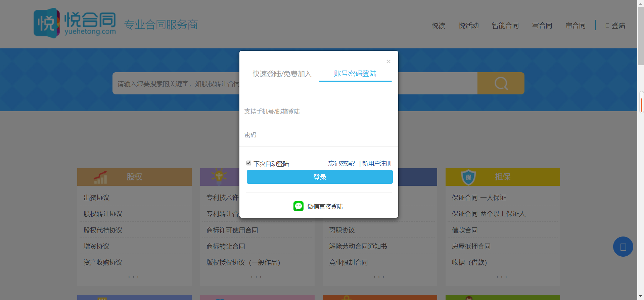This screenshot has height=300, width=644.
Task: Click 专业合同服务商 tagline text
Action: (161, 25)
